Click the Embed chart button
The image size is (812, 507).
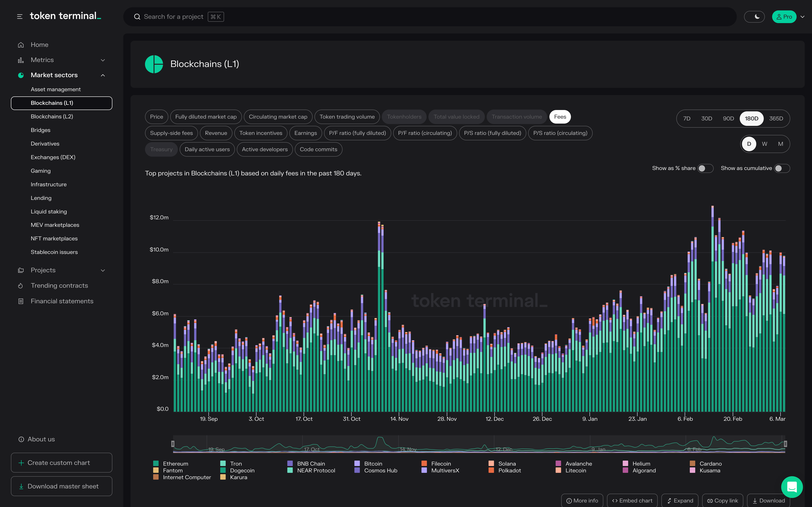pyautogui.click(x=632, y=500)
